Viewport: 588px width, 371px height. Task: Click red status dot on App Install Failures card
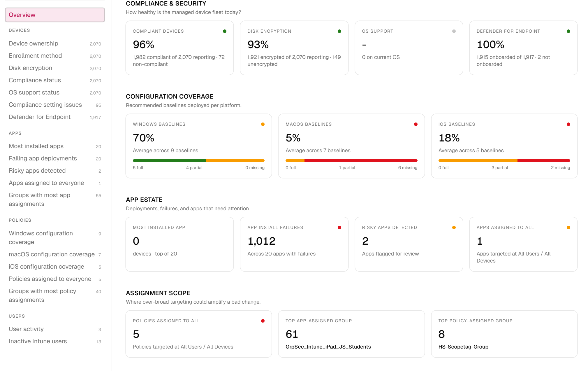point(339,228)
